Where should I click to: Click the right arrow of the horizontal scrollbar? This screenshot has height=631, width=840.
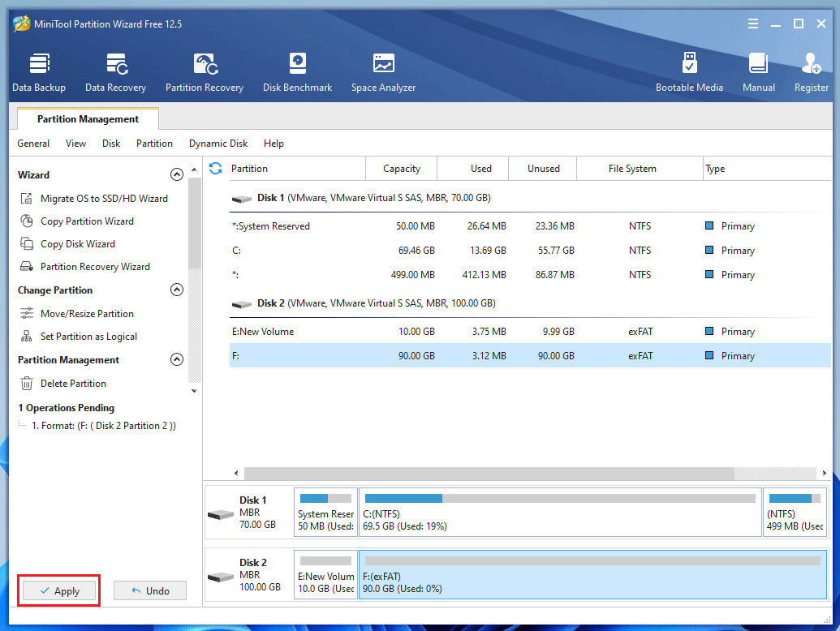point(825,473)
